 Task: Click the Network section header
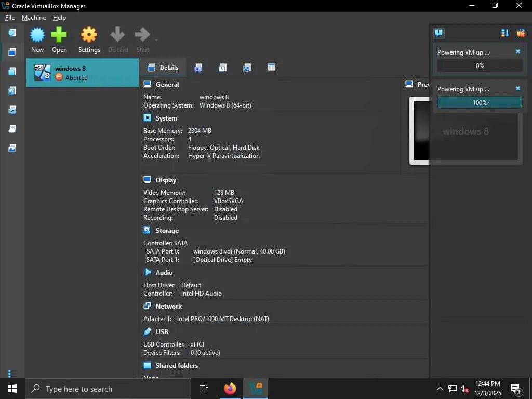[169, 307]
